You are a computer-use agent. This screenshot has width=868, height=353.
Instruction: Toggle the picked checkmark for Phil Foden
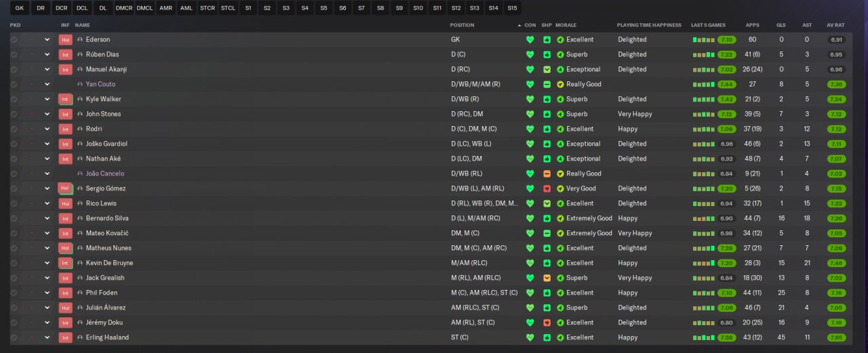(x=14, y=293)
